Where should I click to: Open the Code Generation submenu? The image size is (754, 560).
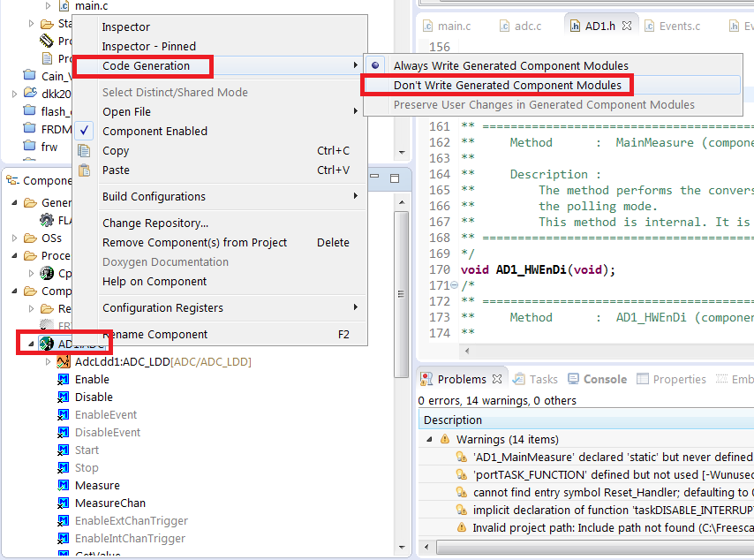pyautogui.click(x=146, y=66)
